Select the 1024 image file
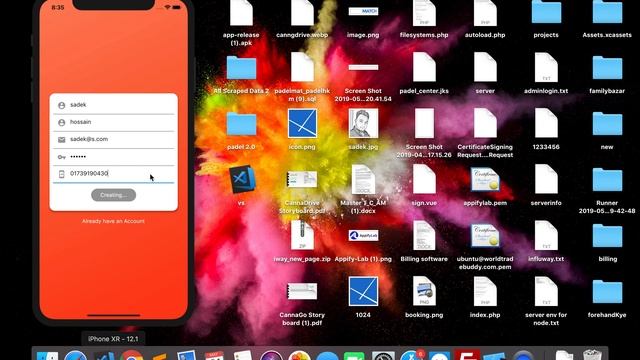The width and height of the screenshot is (640, 360). tap(363, 291)
